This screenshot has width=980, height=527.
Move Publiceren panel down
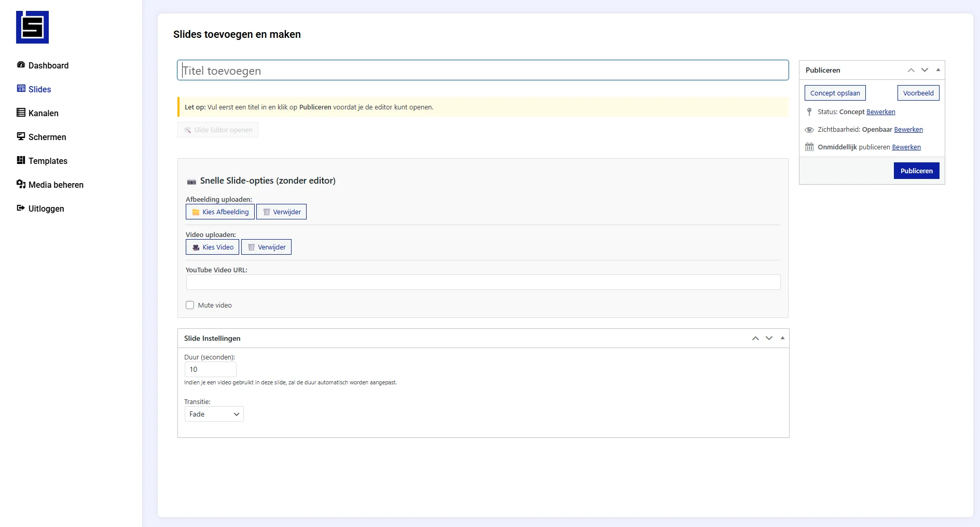click(x=924, y=70)
